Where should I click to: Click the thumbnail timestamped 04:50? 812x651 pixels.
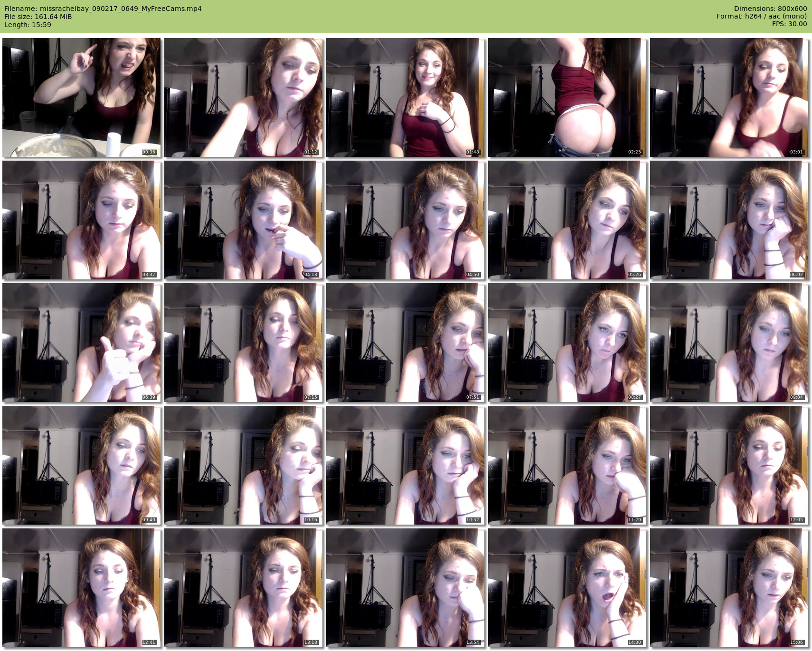(x=406, y=220)
